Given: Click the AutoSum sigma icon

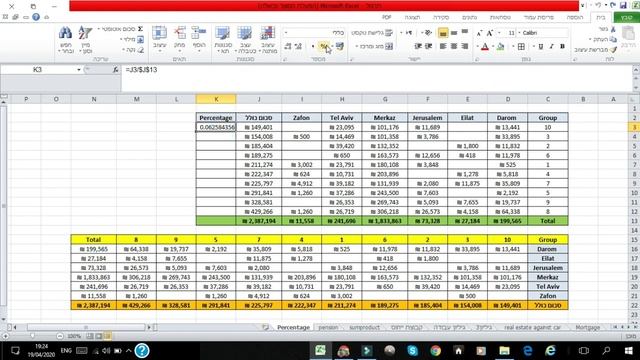Looking at the screenshot, I should pyautogui.click(x=140, y=29).
